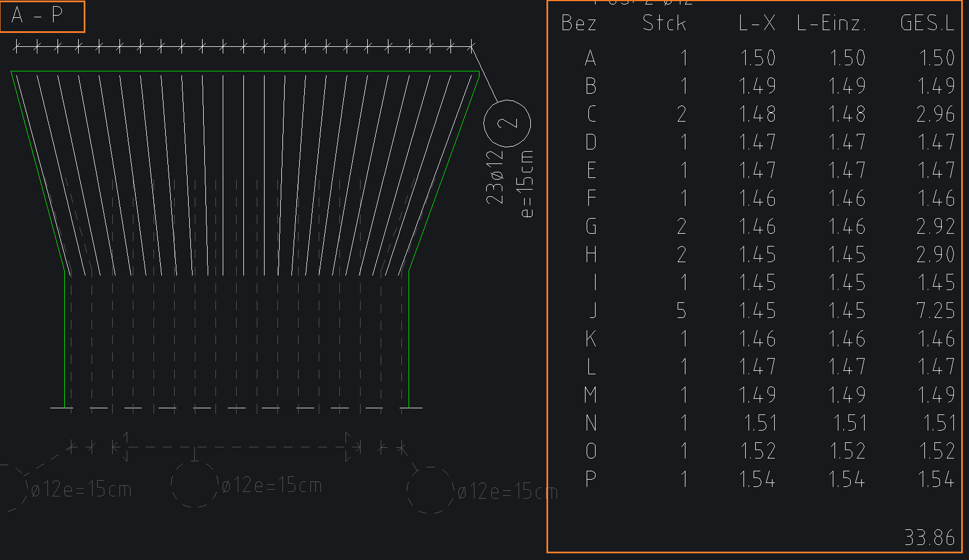Select the position marker circle numbered 2
This screenshot has width=969, height=560.
[x=507, y=123]
